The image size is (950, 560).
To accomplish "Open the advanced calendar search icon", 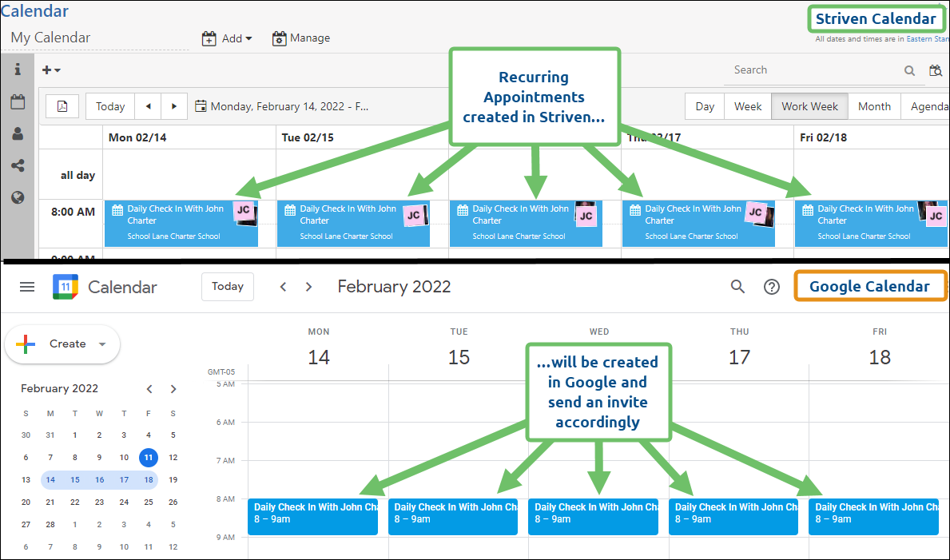I will (936, 70).
